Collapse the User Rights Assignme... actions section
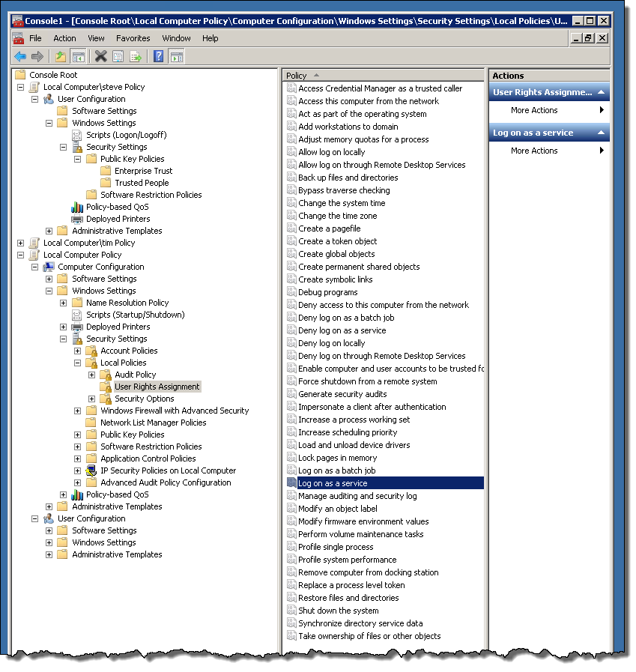Viewport: 636px width, 672px height. coord(602,92)
